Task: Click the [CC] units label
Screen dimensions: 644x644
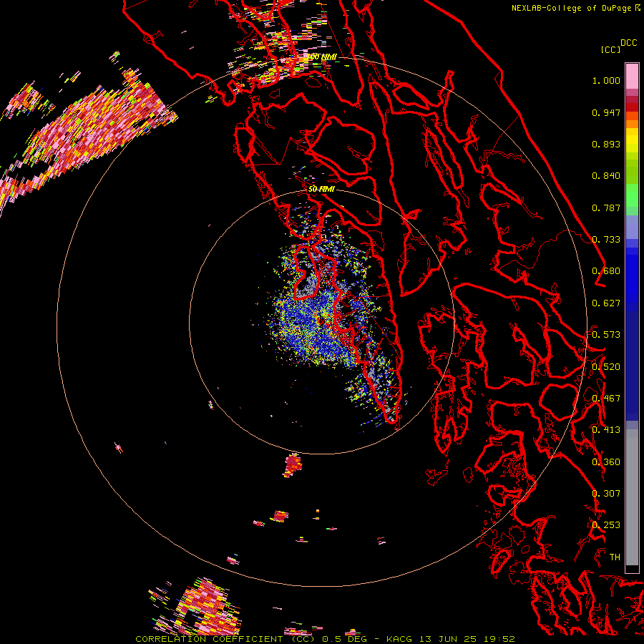Action: coord(610,49)
